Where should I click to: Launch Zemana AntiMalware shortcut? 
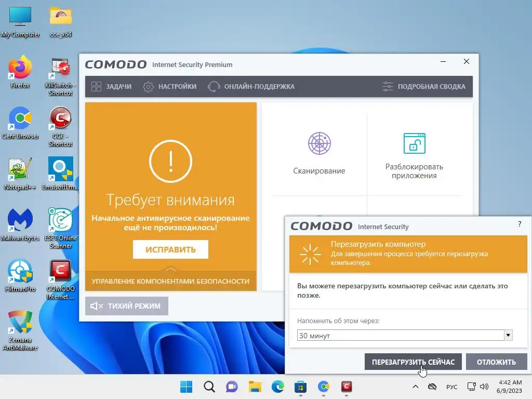(x=20, y=330)
